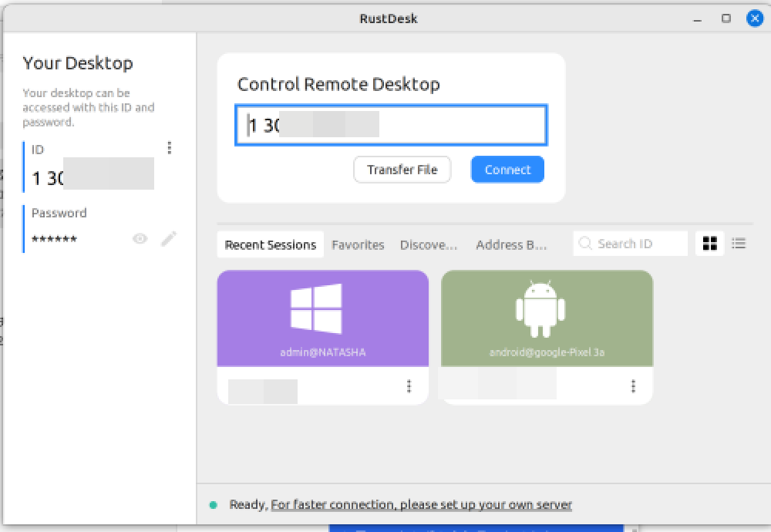Switch to list view of sessions

(x=739, y=243)
